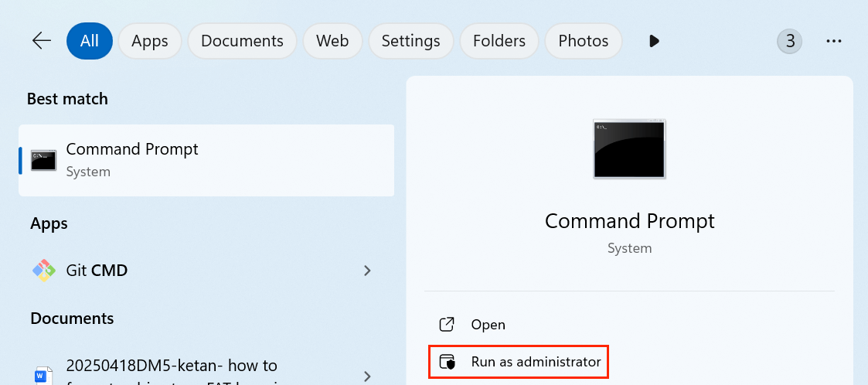The width and height of the screenshot is (868, 385).
Task: Click the Run as administrator shield icon
Action: point(447,362)
